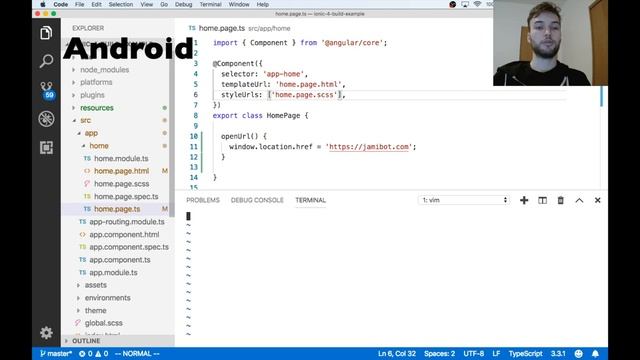640x360 pixels.
Task: Click UTF-8 encoding in status bar
Action: pyautogui.click(x=473, y=354)
